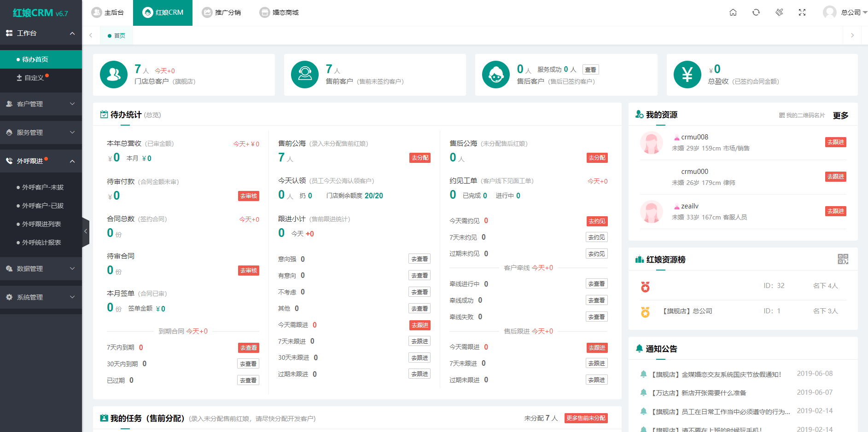Open 更多 in the 我的资源 panel
The height and width of the screenshot is (432, 868).
[840, 115]
